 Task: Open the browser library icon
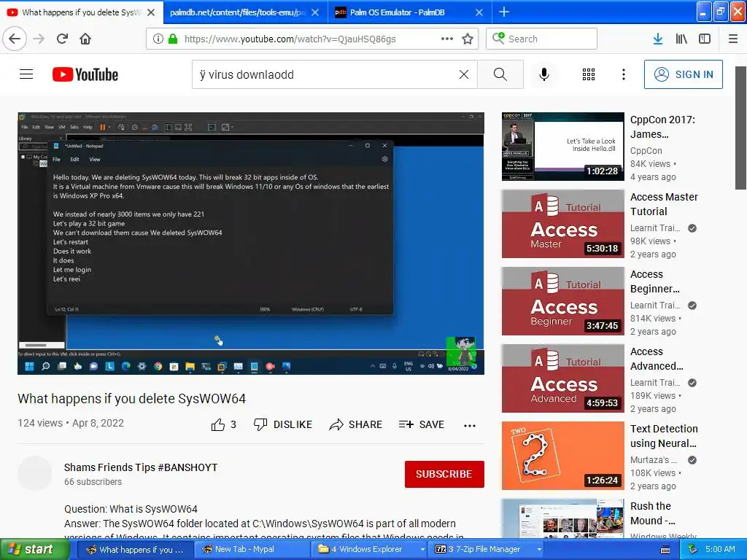(681, 39)
